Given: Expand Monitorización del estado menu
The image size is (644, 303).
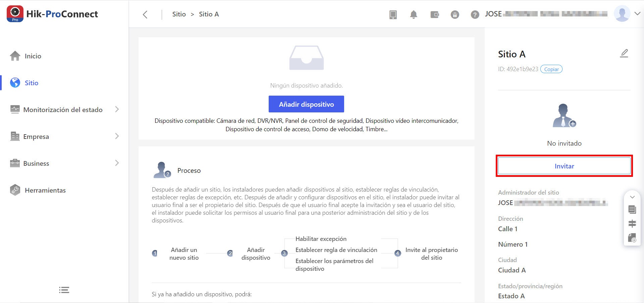Looking at the screenshot, I should pos(117,109).
